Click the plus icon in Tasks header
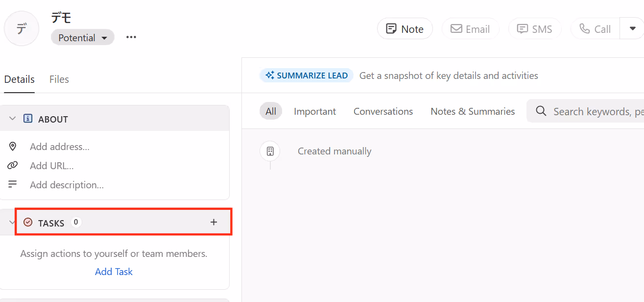 click(214, 222)
